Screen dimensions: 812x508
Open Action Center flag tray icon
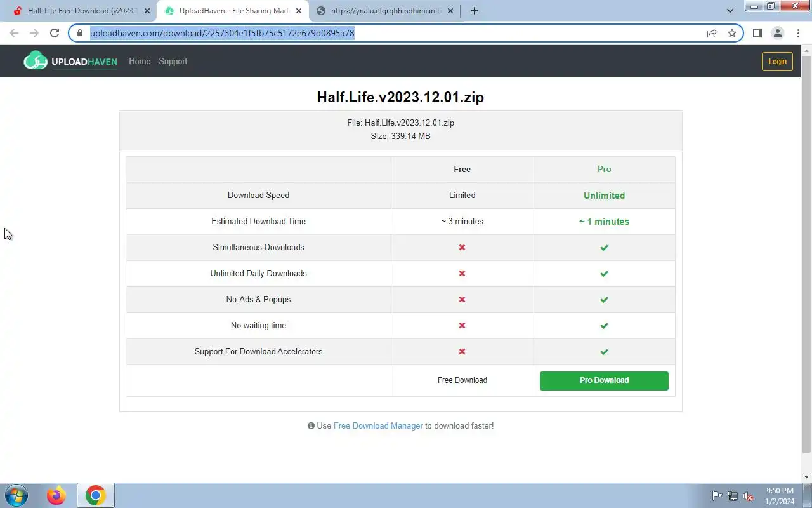pos(717,496)
